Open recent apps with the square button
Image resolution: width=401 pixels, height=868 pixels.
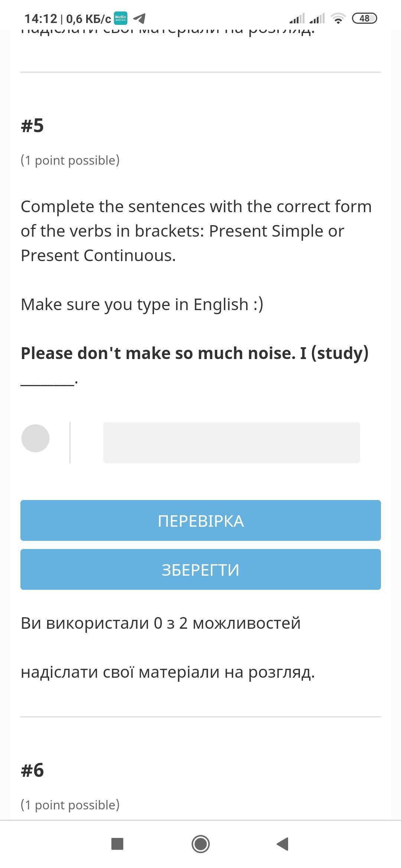click(x=117, y=844)
